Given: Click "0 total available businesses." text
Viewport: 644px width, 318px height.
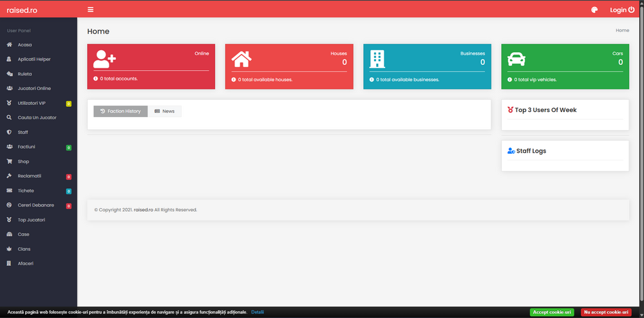Looking at the screenshot, I should [408, 80].
